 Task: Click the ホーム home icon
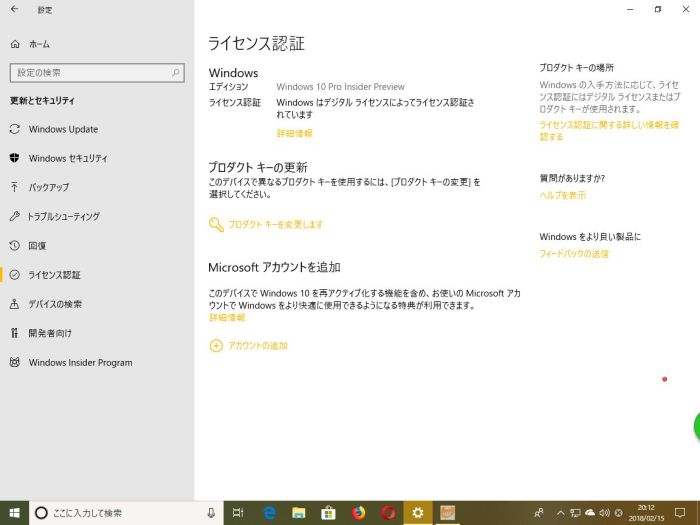click(15, 44)
